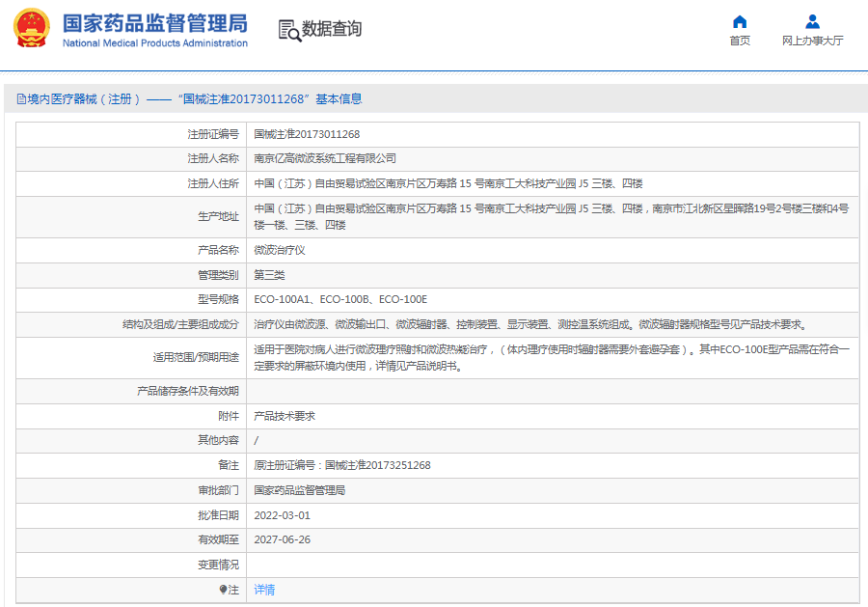Click National Medical Products Administration subtitle
Viewport: 868px width, 607px height.
155,43
